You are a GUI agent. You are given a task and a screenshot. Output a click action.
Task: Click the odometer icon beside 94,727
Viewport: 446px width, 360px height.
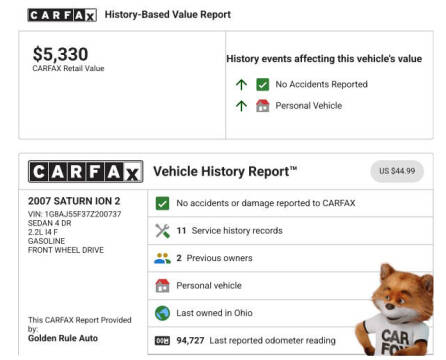[162, 341]
